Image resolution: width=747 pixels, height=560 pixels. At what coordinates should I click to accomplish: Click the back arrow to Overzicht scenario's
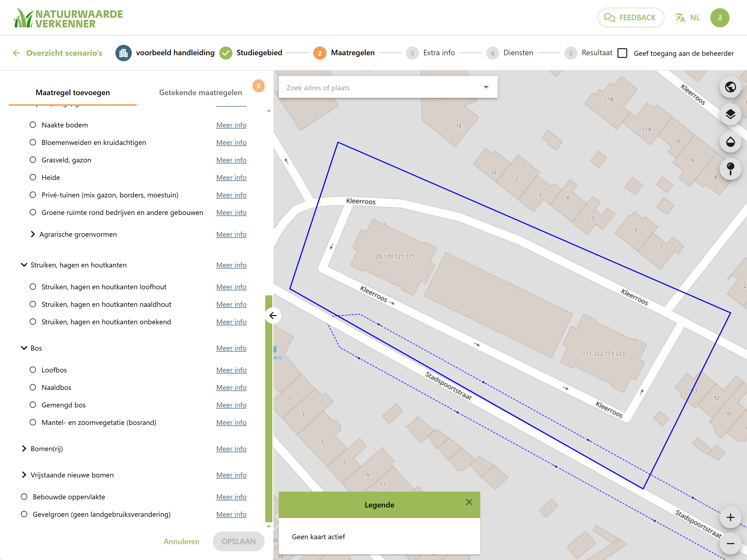[17, 53]
